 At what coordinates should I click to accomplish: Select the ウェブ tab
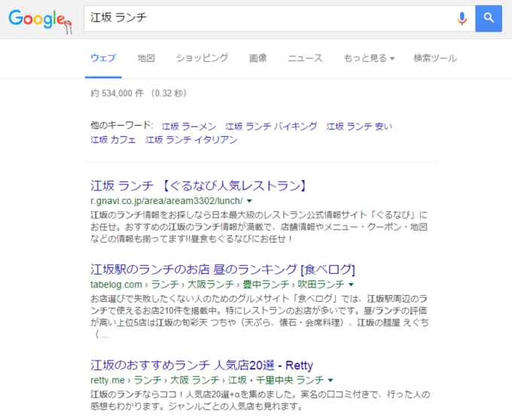103,58
